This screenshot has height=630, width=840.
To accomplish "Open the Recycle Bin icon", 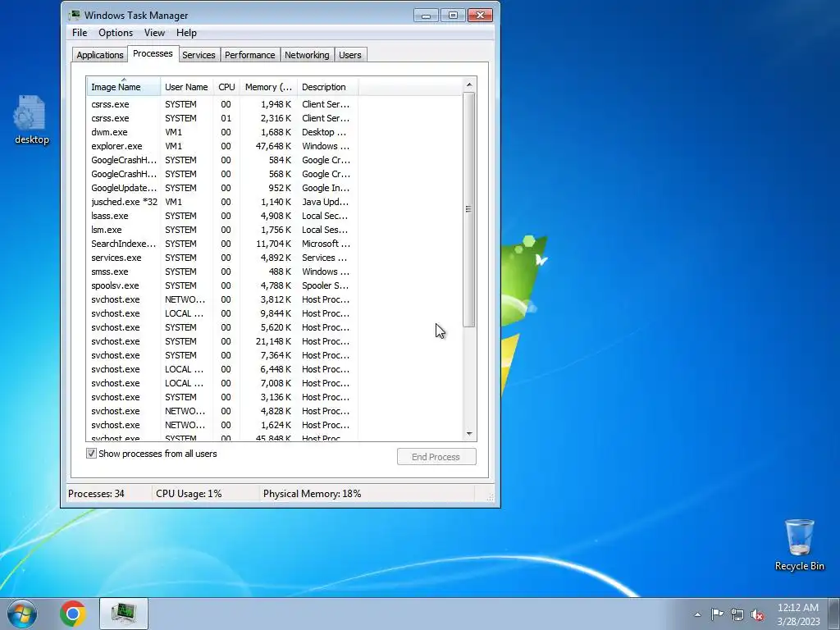I will click(x=799, y=545).
